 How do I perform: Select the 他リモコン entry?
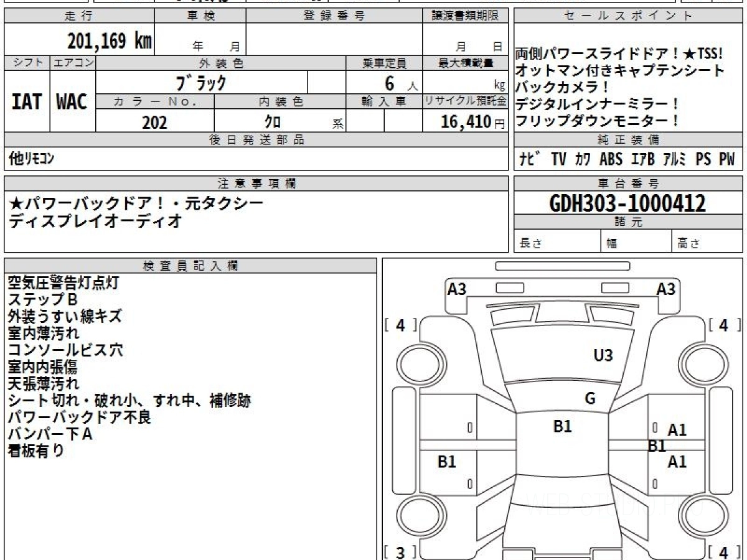31,159
